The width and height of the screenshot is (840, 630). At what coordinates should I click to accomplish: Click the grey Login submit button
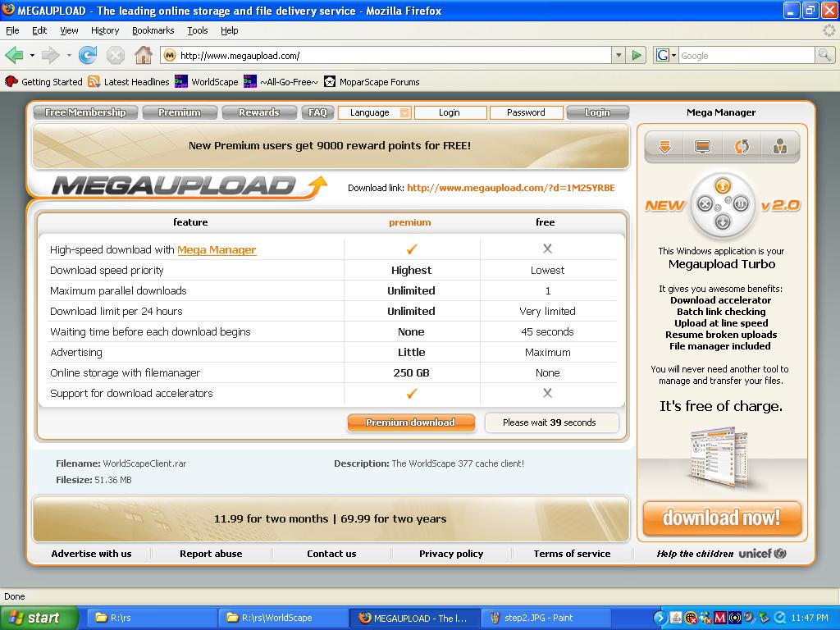[x=597, y=112]
